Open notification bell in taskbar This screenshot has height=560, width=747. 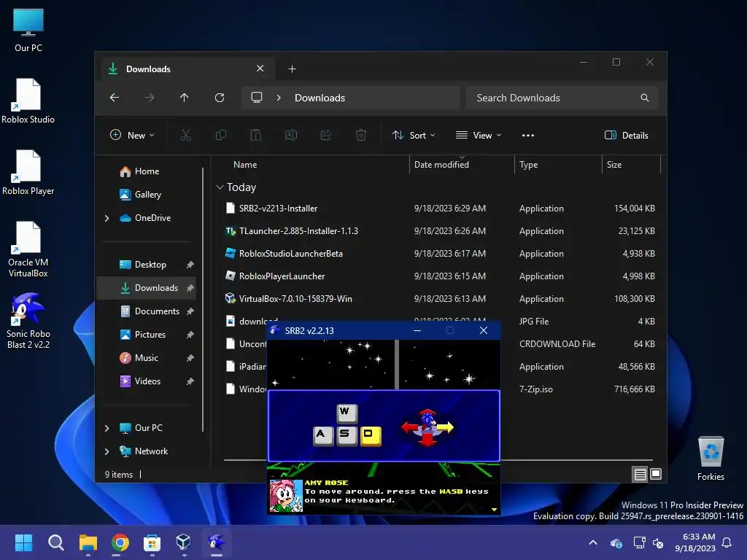[x=727, y=542]
